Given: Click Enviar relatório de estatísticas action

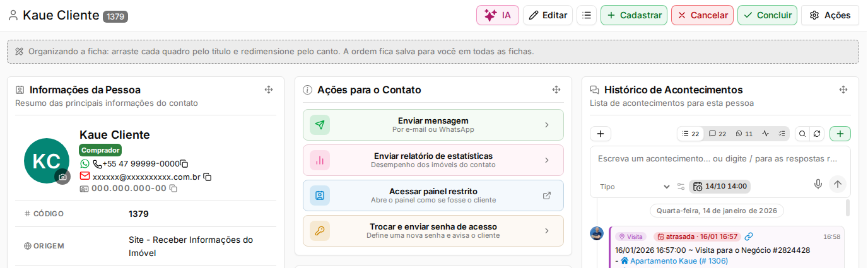Looking at the screenshot, I should tap(433, 160).
